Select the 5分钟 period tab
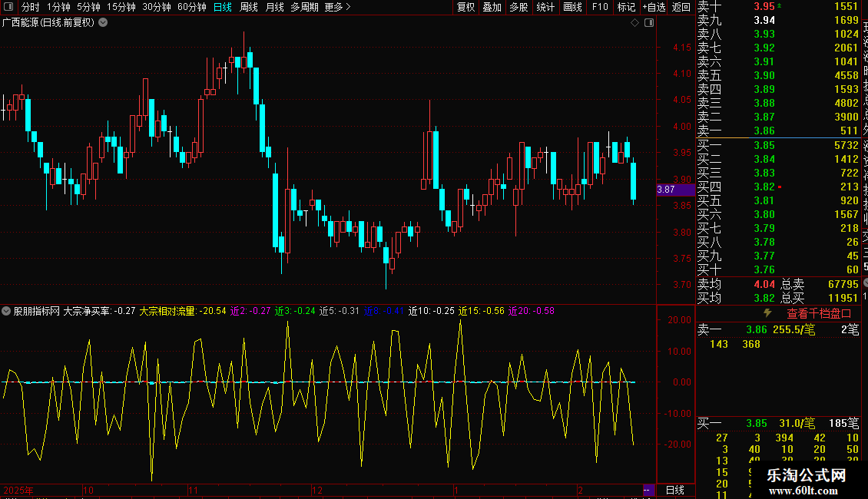The image size is (868, 499). pyautogui.click(x=88, y=7)
